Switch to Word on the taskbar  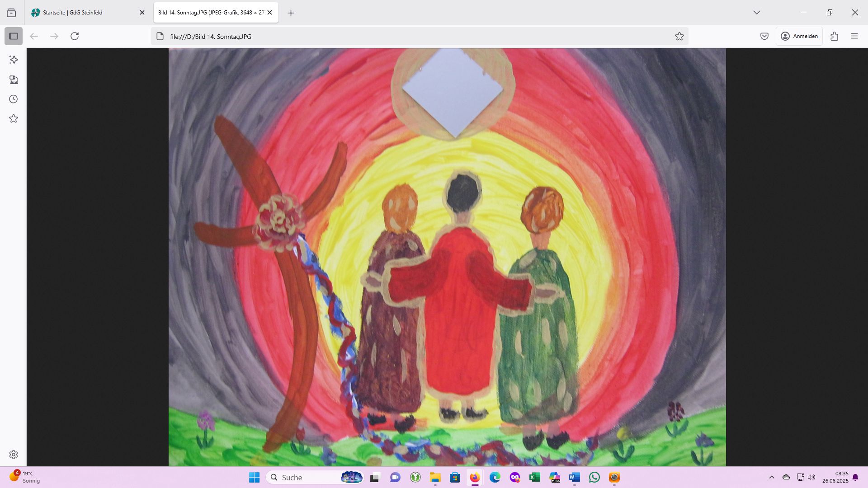[575, 478]
